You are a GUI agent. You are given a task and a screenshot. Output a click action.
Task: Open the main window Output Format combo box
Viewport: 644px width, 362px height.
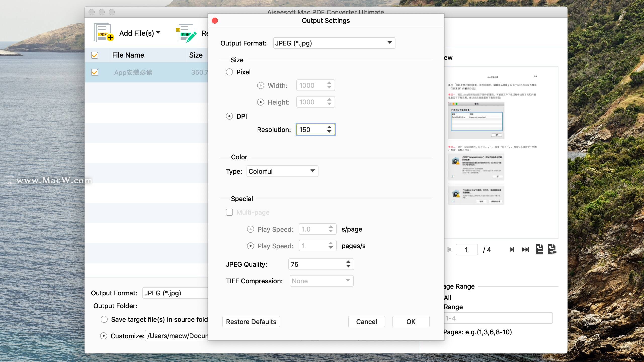pos(175,293)
